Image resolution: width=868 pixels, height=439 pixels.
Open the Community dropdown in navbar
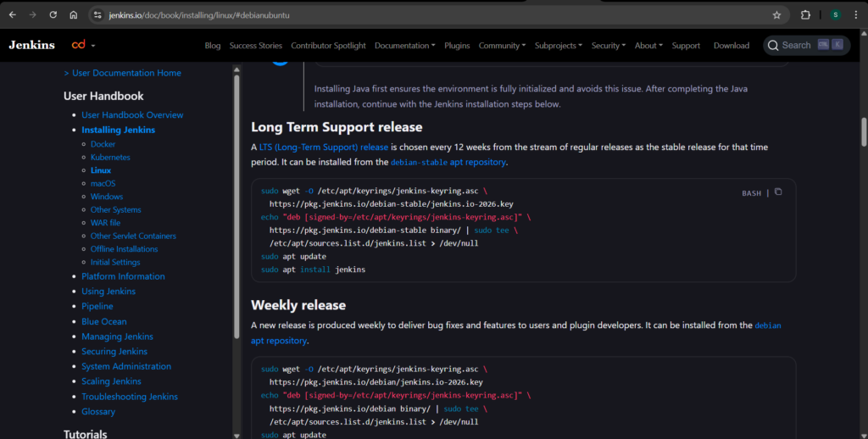tap(502, 46)
